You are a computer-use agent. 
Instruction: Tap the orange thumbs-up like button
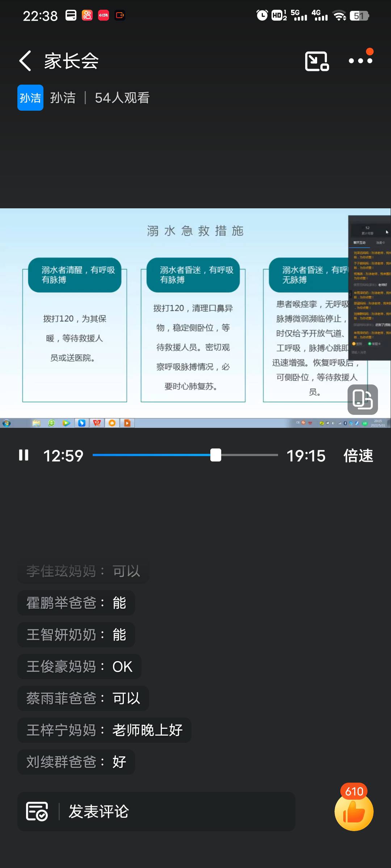354,812
